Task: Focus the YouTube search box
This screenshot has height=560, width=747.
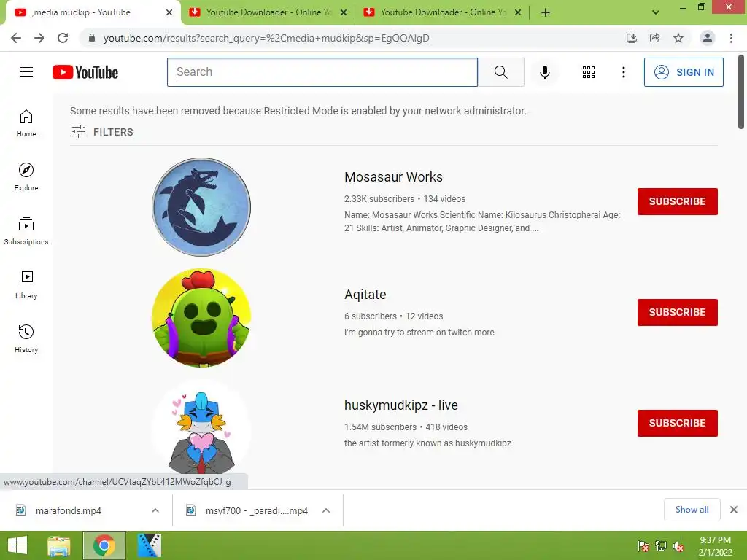Action: pos(322,72)
